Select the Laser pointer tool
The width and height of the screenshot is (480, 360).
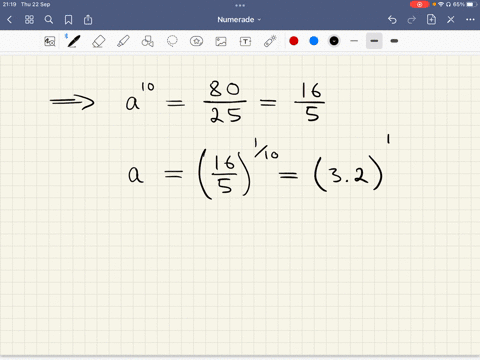(270, 41)
